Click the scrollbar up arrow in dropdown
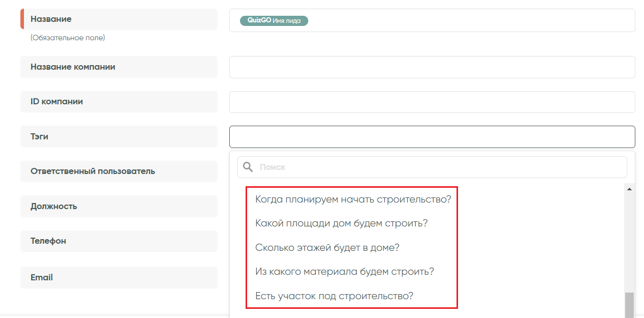Viewport: 644px width, 318px height. tap(629, 189)
